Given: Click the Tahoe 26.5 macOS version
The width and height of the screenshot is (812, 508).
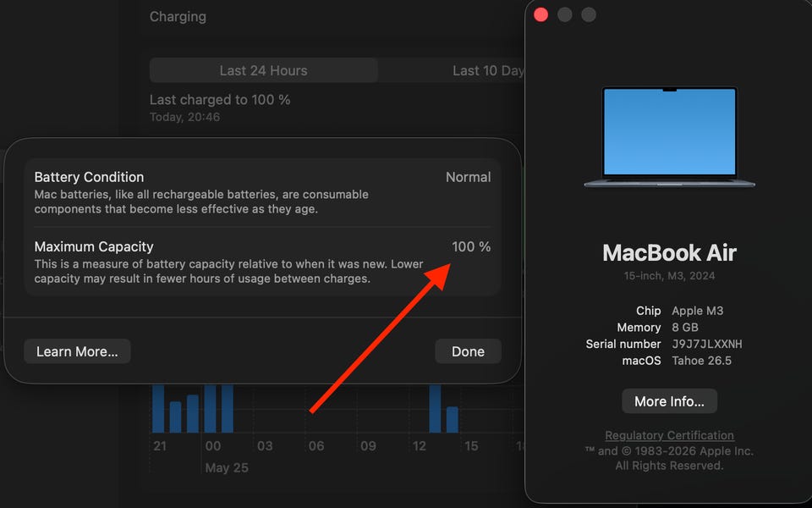Looking at the screenshot, I should coord(702,361).
